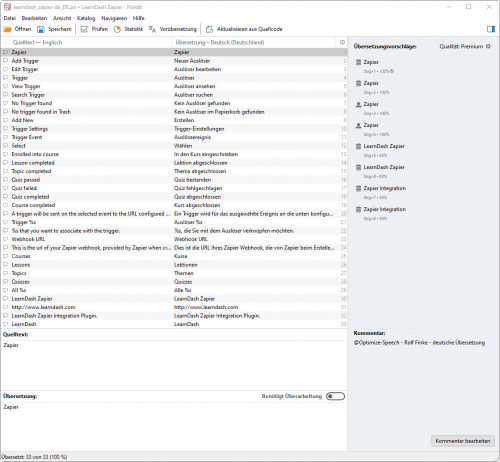The width and height of the screenshot is (500, 462).
Task: Select the 'Search Trigger' row
Action: [174, 95]
